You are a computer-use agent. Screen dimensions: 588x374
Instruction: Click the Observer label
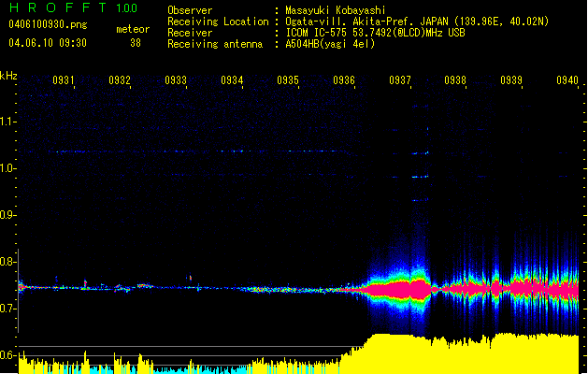(190, 10)
